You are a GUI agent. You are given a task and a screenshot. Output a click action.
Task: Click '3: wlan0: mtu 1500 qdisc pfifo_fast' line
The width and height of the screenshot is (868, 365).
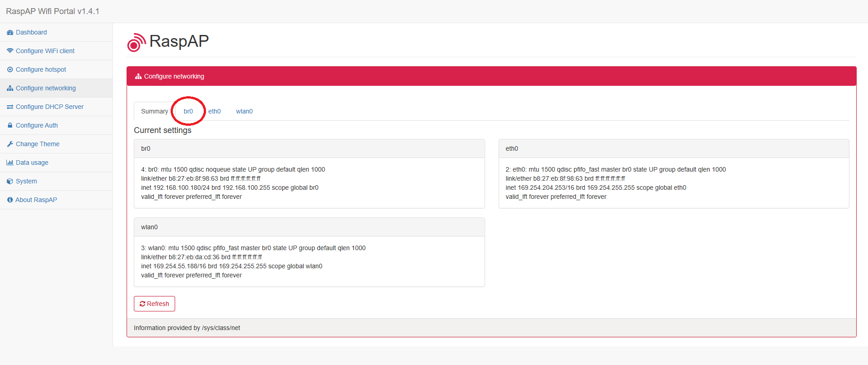pyautogui.click(x=253, y=248)
